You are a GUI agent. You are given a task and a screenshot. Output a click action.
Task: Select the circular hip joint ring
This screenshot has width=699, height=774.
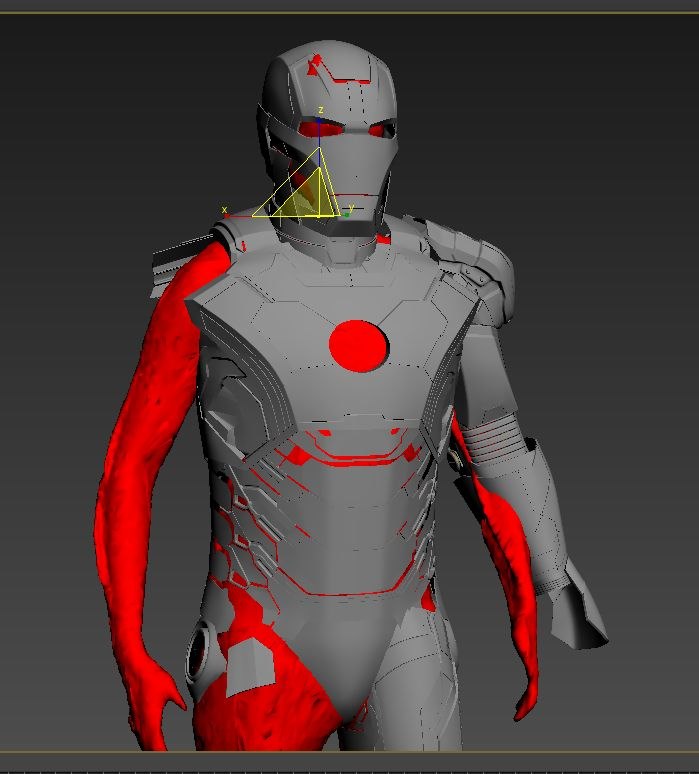[x=201, y=653]
